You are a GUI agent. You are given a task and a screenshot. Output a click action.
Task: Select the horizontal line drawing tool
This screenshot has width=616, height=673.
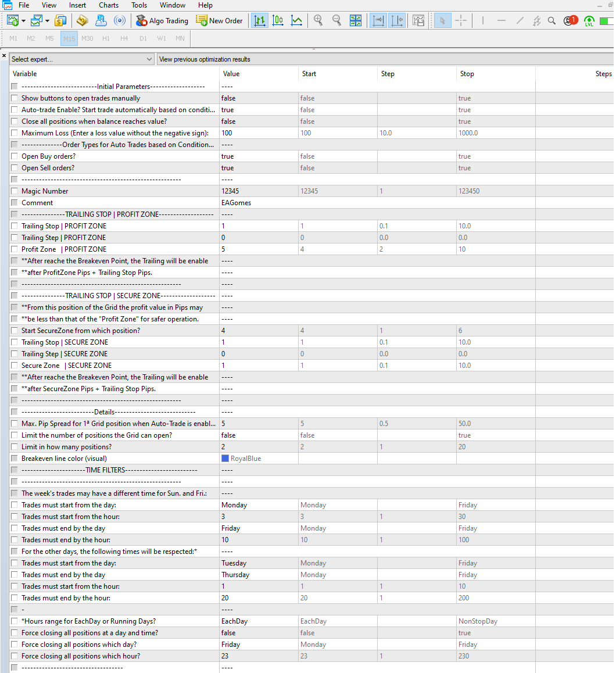pyautogui.click(x=502, y=20)
